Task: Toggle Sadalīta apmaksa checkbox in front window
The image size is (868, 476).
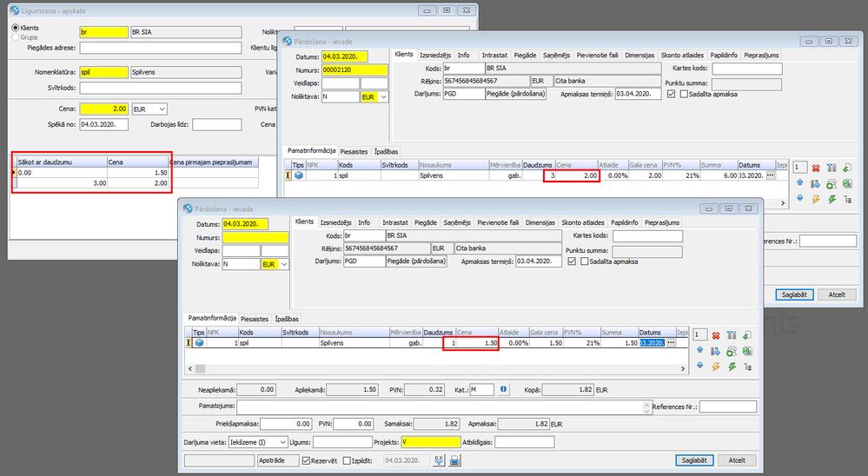Action: (x=584, y=261)
